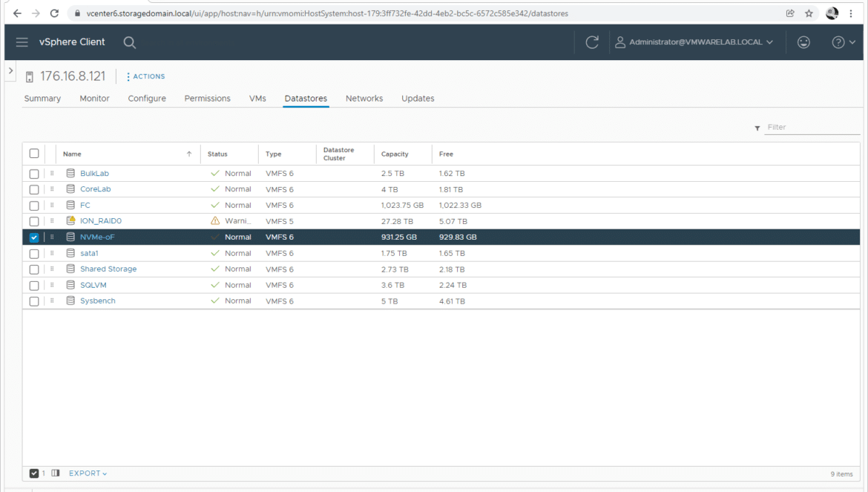The width and height of the screenshot is (868, 492).
Task: Check the BulkLab row checkbox
Action: tap(34, 174)
